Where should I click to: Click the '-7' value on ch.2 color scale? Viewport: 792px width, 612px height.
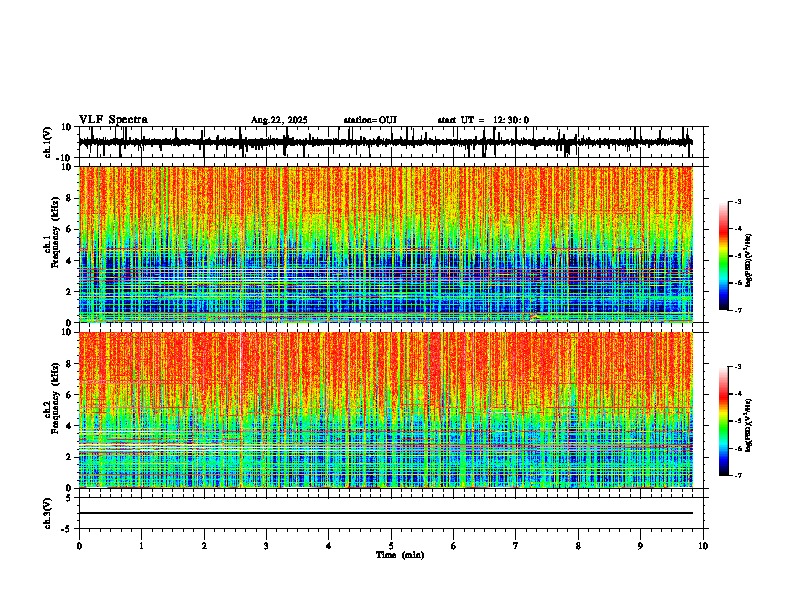click(x=737, y=475)
